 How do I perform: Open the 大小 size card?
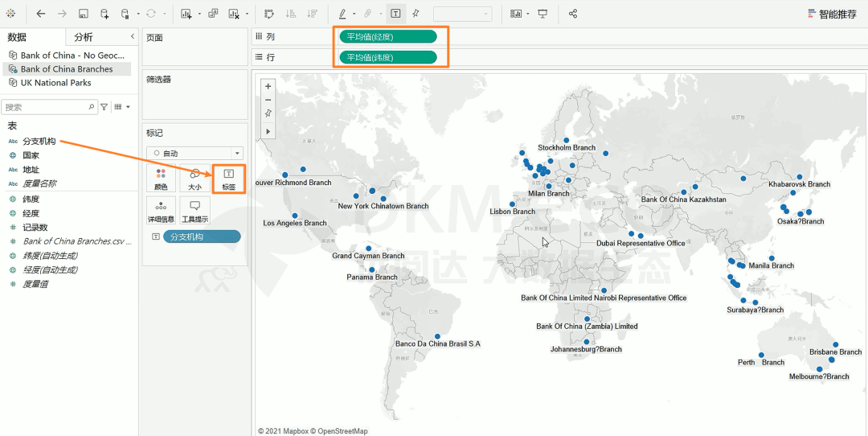pos(194,179)
